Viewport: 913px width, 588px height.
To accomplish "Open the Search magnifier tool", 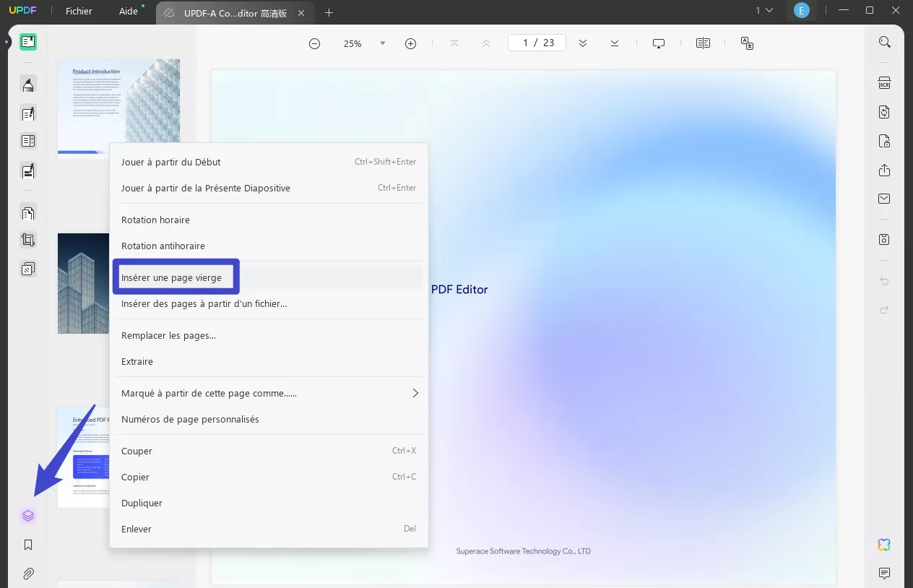I will tap(884, 42).
